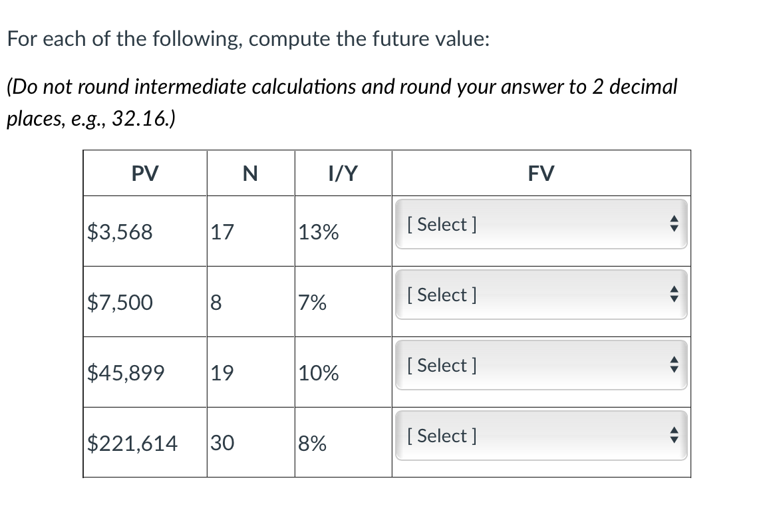Click the $3,568 cell value
The width and height of the screenshot is (761, 532).
coord(120,232)
